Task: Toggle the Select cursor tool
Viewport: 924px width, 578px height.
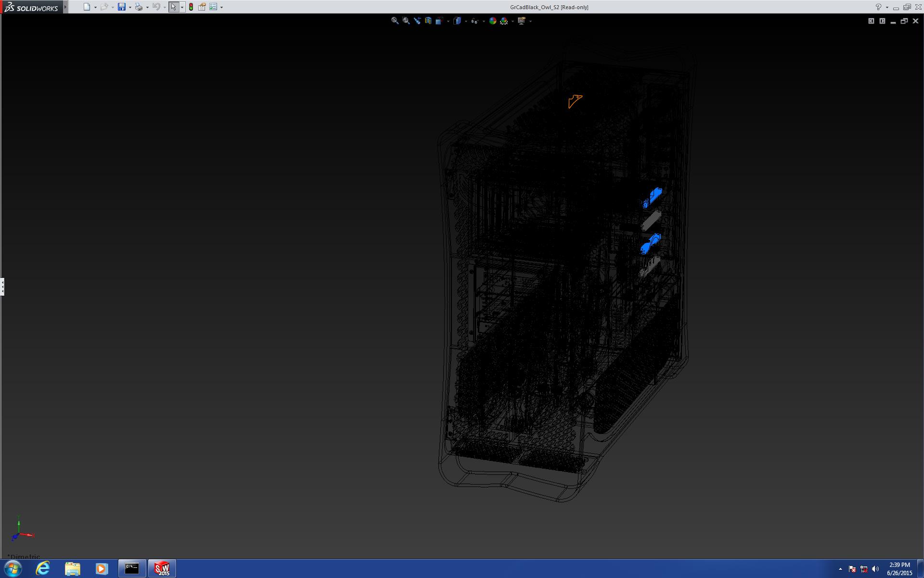Action: pyautogui.click(x=173, y=7)
